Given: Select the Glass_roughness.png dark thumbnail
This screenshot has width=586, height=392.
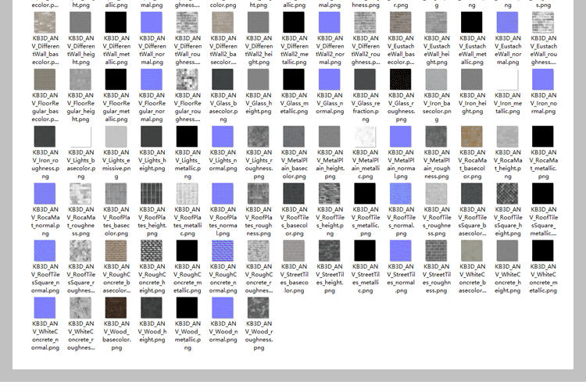Looking at the screenshot, I should (x=401, y=80).
